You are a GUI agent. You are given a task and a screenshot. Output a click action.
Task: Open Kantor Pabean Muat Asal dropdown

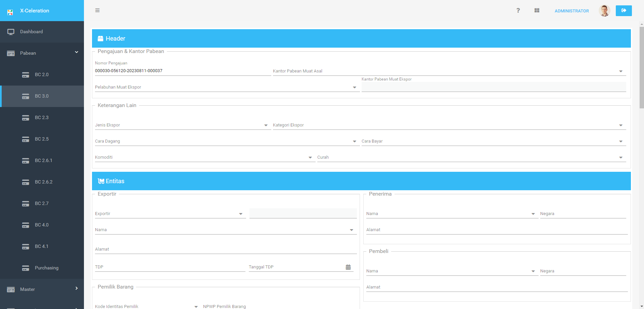[x=449, y=71]
